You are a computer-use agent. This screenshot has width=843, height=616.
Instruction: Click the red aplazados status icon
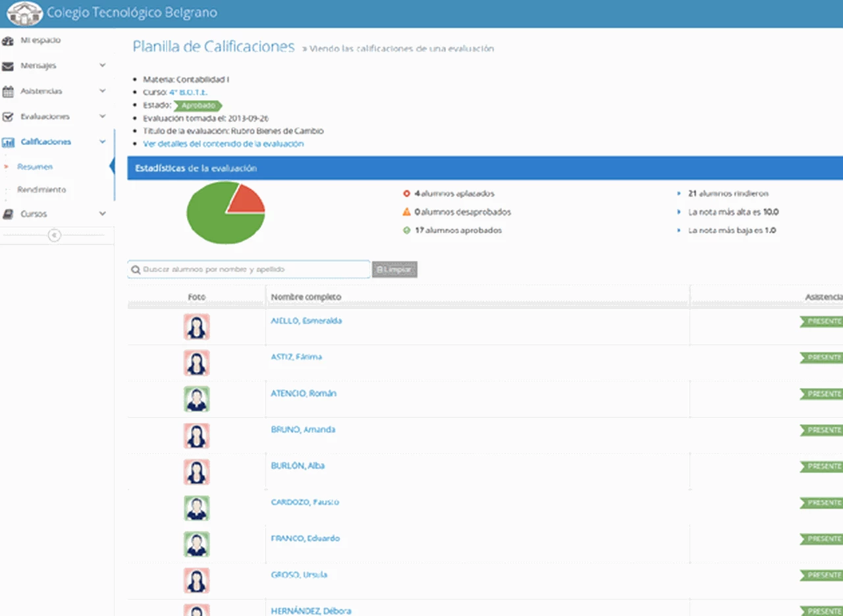[x=406, y=194]
